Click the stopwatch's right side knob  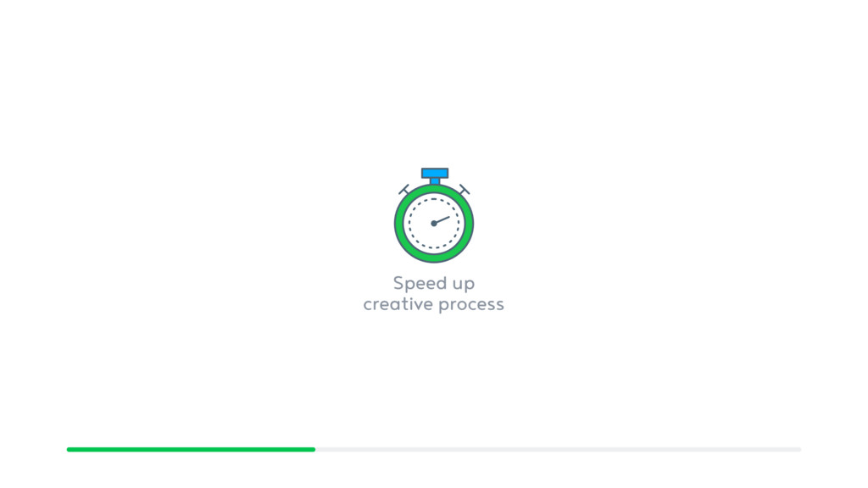(465, 190)
